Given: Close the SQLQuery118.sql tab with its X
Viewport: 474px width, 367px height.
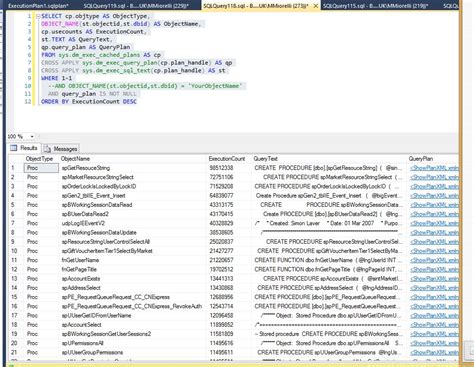Looking at the screenshot, I should [x=315, y=6].
